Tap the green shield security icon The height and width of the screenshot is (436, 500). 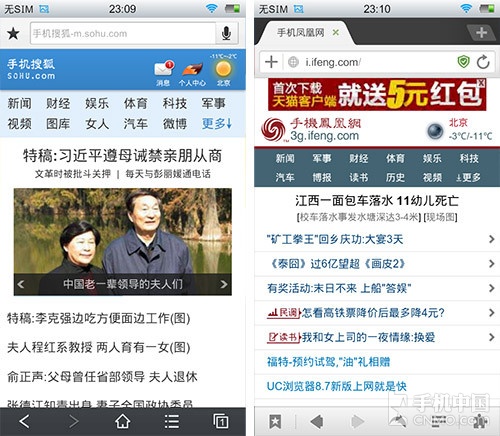[464, 62]
